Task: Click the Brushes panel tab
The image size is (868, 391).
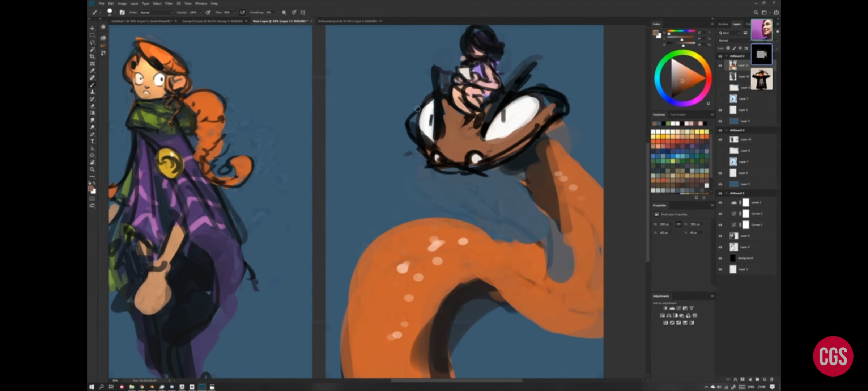Action: tap(723, 24)
